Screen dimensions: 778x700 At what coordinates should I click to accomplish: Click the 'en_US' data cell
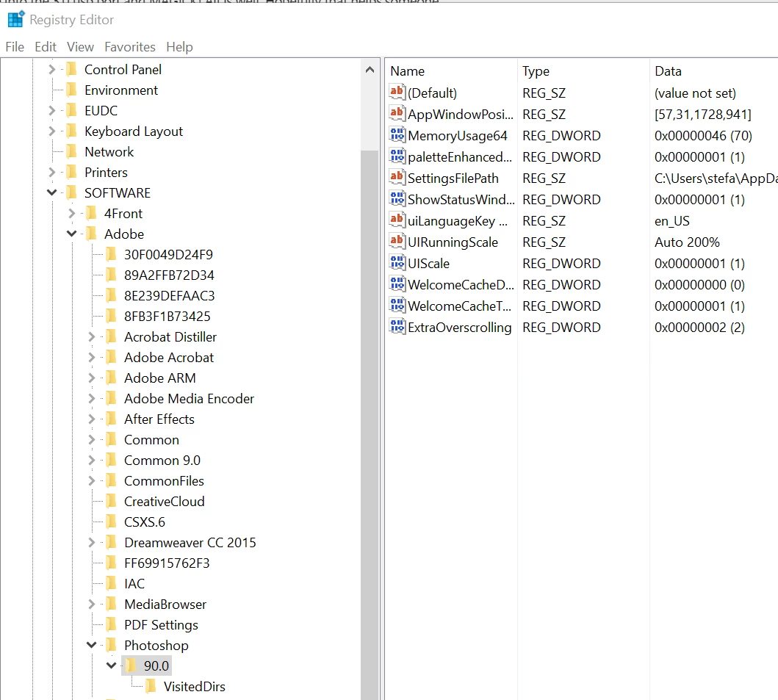pos(671,221)
